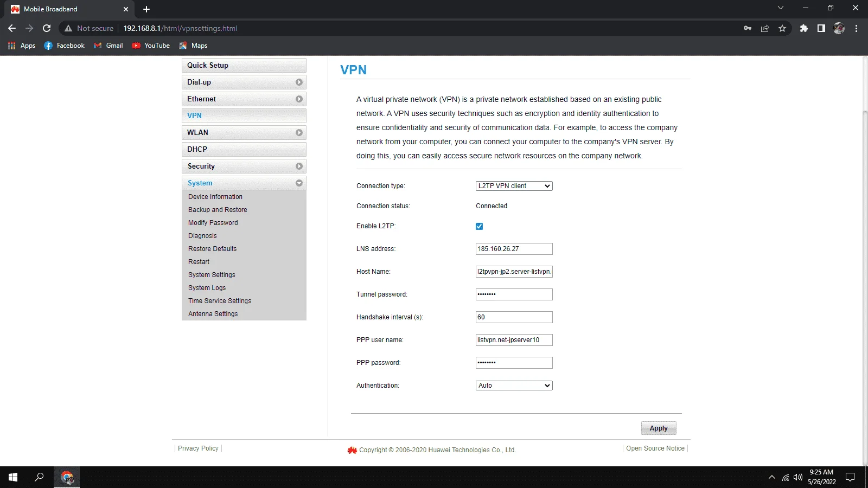Image resolution: width=868 pixels, height=488 pixels.
Task: Open network status tray icon
Action: 786,477
